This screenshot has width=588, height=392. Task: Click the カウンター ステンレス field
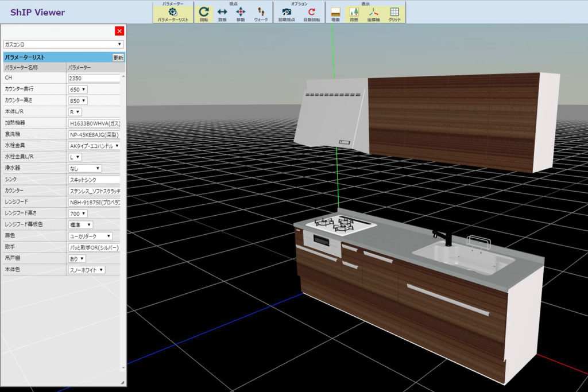pyautogui.click(x=94, y=191)
